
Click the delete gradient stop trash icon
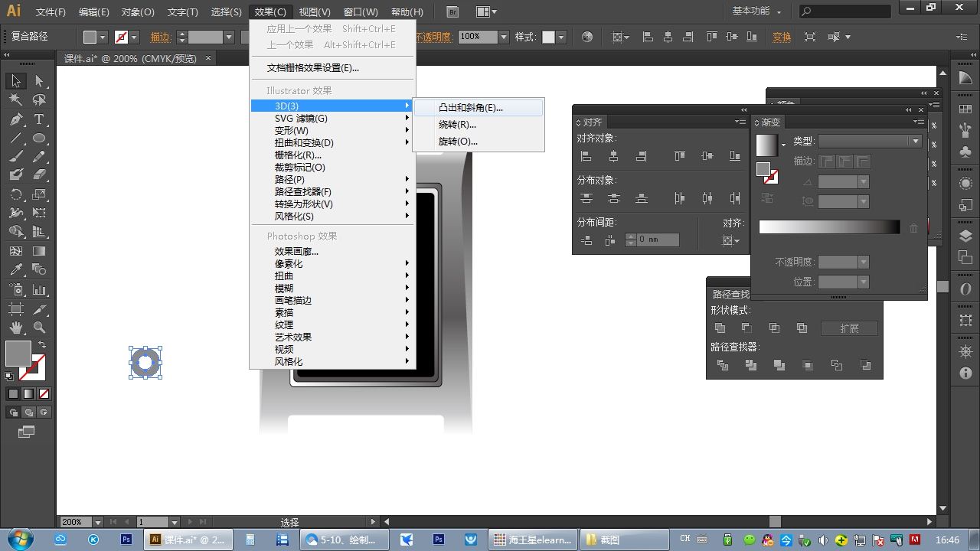pos(913,228)
